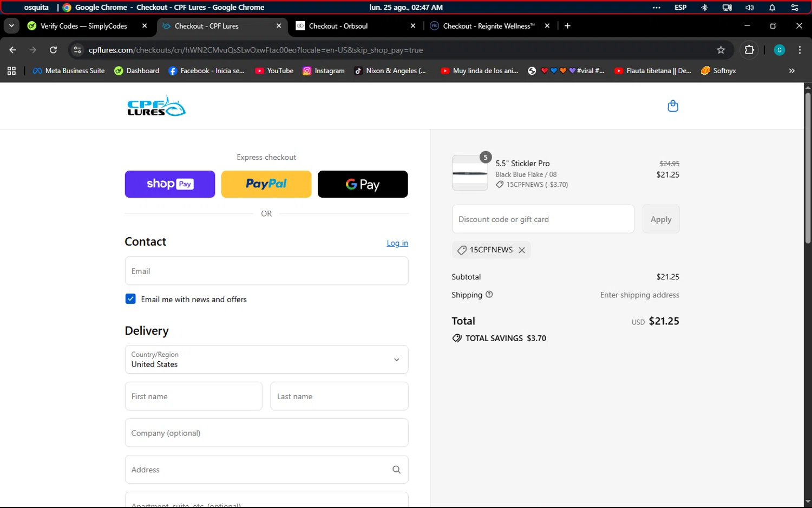
Task: Click the Last name field
Action: tap(339, 396)
